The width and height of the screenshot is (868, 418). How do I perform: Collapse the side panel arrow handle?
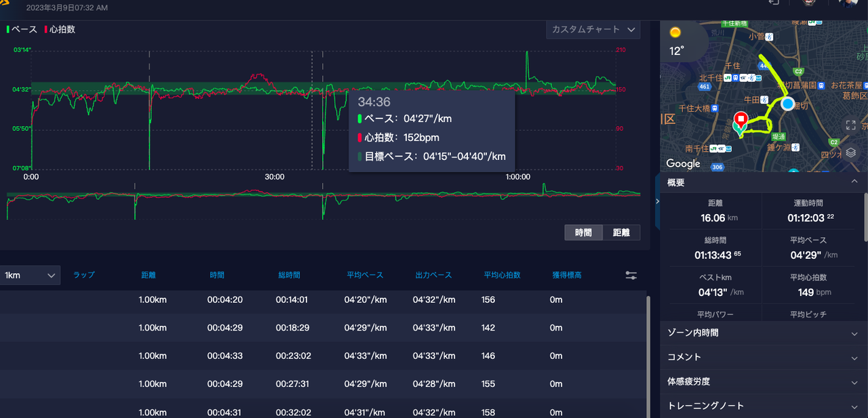(657, 201)
